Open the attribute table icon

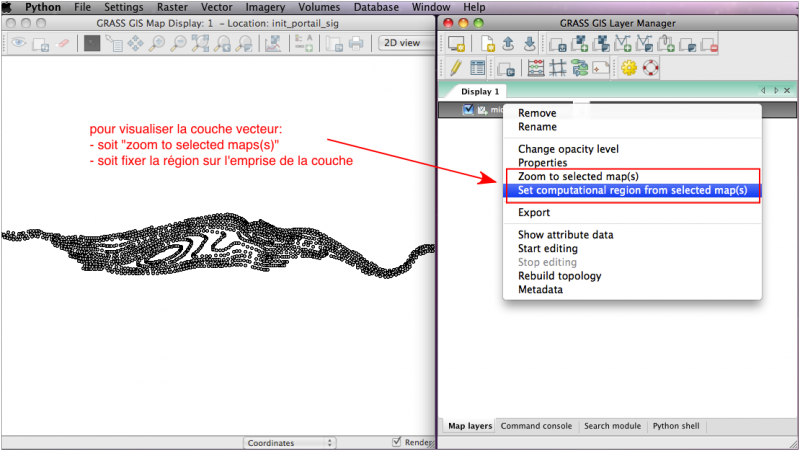click(x=478, y=68)
